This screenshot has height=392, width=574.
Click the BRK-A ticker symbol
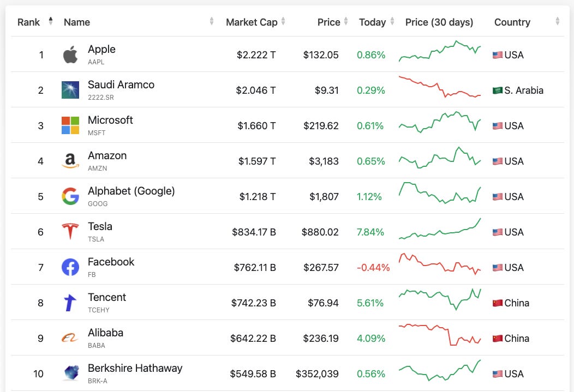click(97, 381)
